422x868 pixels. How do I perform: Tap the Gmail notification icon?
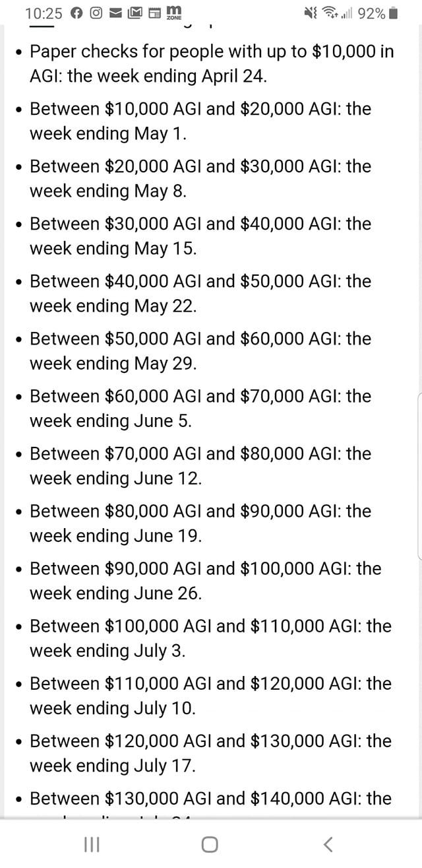[x=135, y=13]
